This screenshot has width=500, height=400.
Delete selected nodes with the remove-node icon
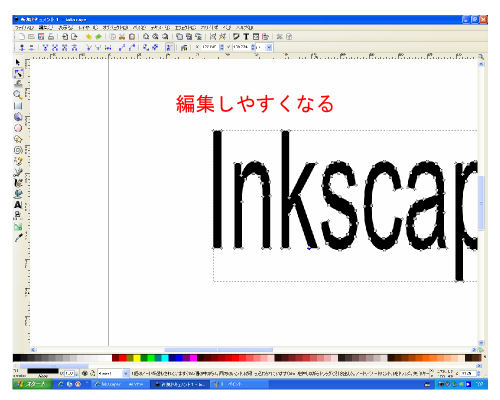[x=31, y=48]
